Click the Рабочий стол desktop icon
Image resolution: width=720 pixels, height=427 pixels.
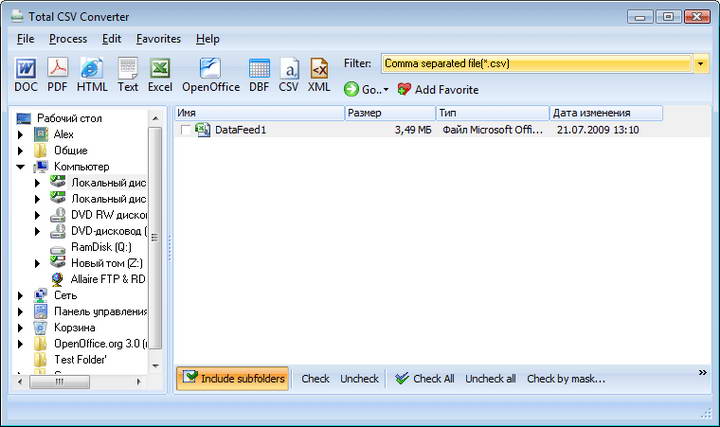(x=24, y=118)
